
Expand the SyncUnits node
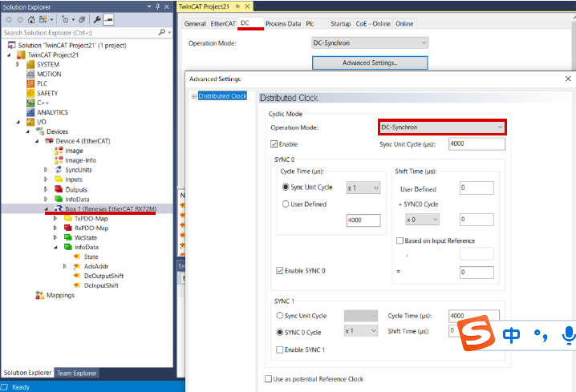(x=46, y=170)
